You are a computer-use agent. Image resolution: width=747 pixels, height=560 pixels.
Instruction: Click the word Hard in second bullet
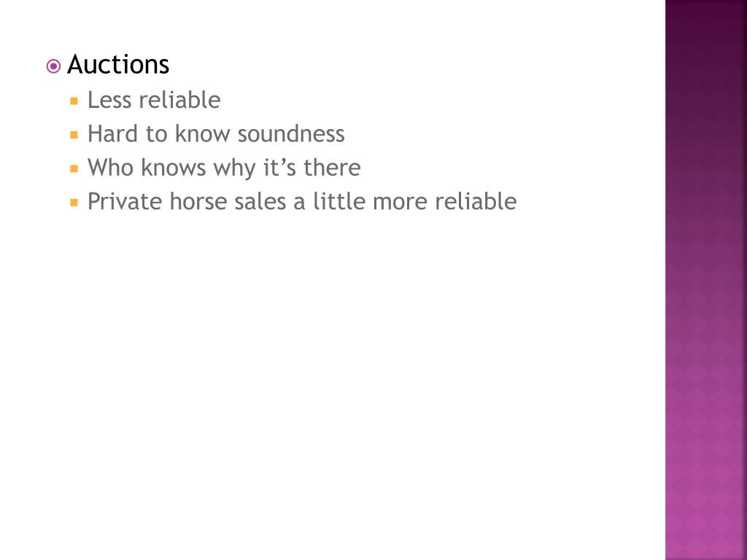[x=113, y=134]
